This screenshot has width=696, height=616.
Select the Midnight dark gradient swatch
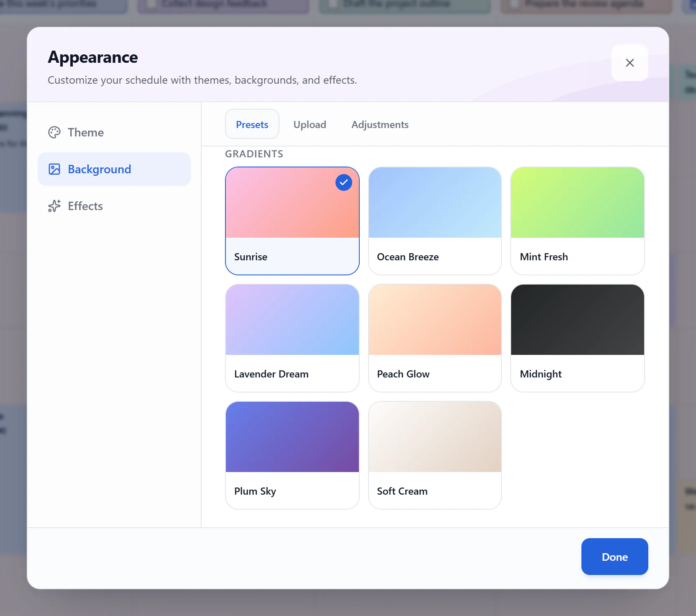point(577,320)
